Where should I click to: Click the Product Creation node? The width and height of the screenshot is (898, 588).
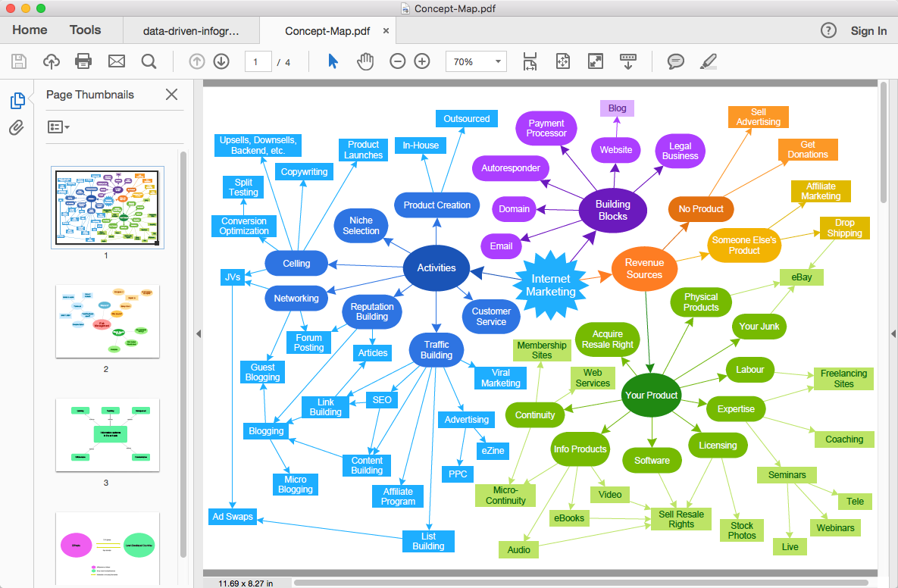(x=437, y=205)
